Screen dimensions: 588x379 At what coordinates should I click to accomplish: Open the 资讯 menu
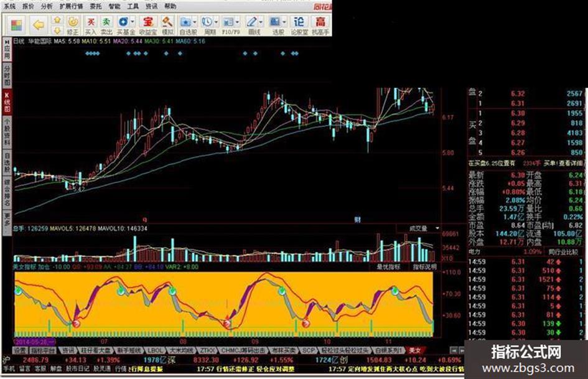click(x=151, y=6)
